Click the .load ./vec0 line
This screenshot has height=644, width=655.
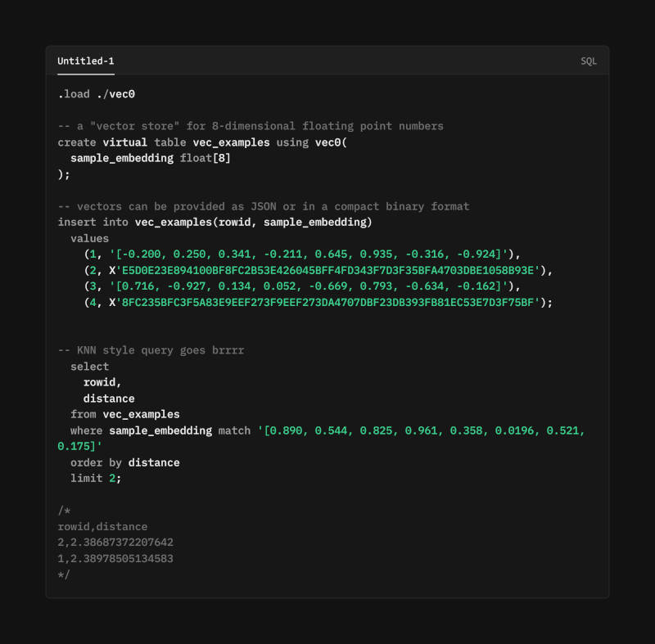(x=96, y=94)
